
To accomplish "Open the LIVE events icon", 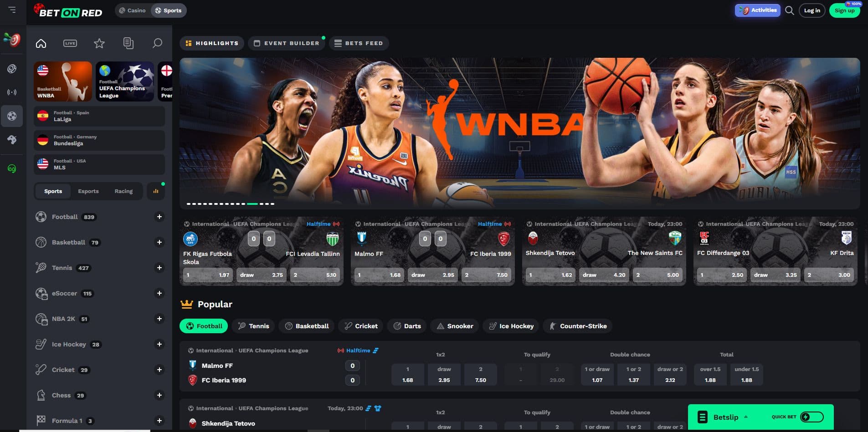I will click(x=70, y=43).
